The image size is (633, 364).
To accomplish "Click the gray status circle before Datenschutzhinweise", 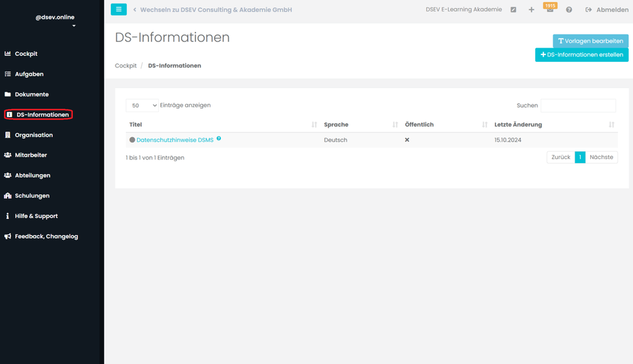I will [132, 140].
